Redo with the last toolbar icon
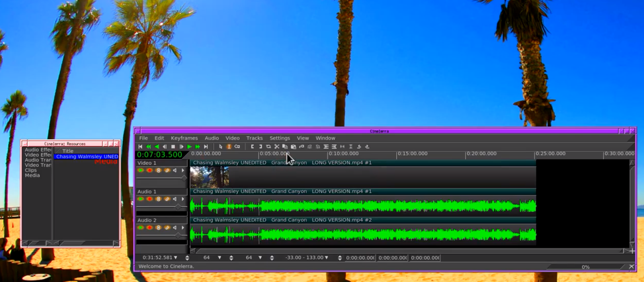 point(367,147)
